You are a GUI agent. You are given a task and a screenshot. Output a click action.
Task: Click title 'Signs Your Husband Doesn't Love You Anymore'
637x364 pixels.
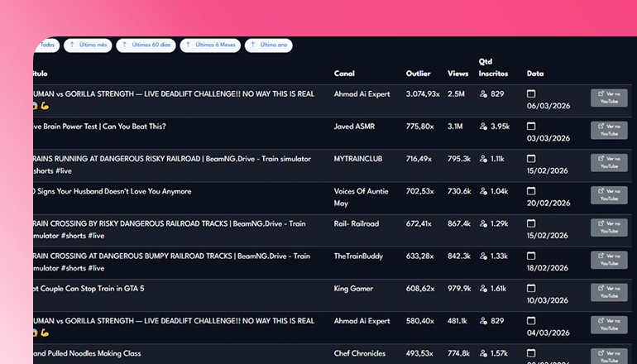[x=113, y=191]
